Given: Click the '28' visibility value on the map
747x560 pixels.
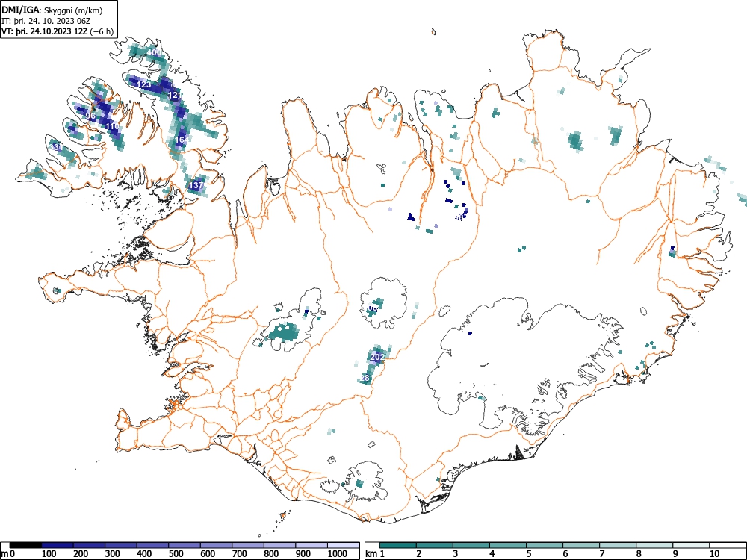Looking at the screenshot, I should [365, 378].
